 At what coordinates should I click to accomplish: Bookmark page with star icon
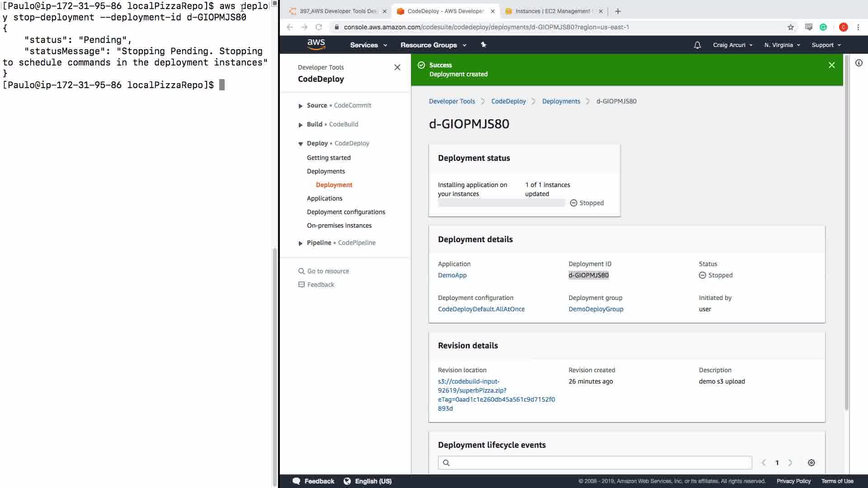click(790, 27)
